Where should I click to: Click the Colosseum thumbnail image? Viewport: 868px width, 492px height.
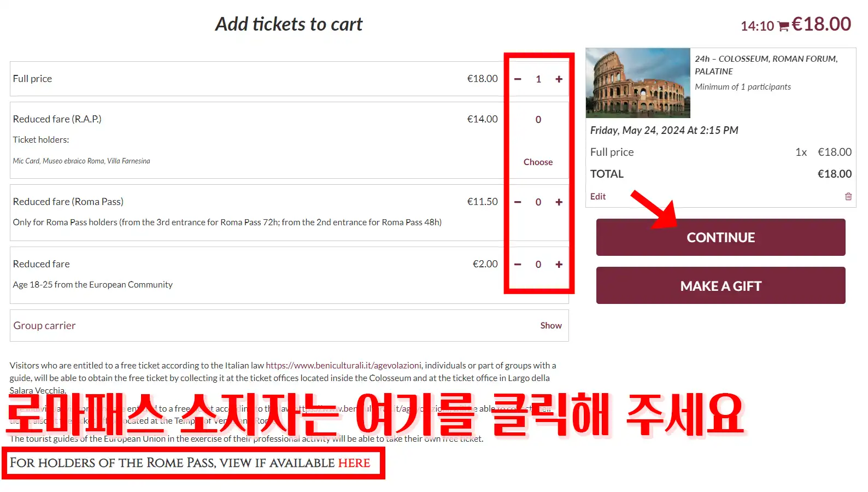pos(638,83)
